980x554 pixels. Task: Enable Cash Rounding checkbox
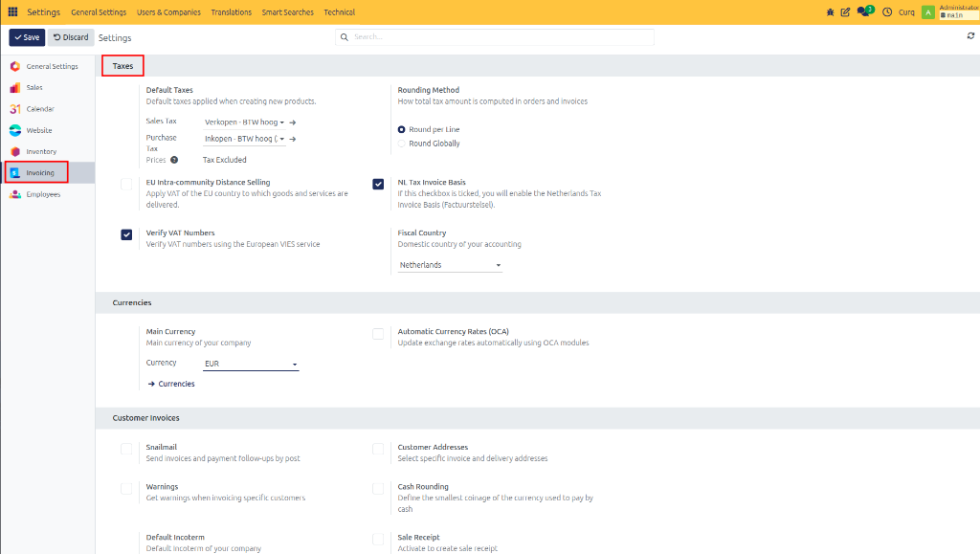pos(378,488)
